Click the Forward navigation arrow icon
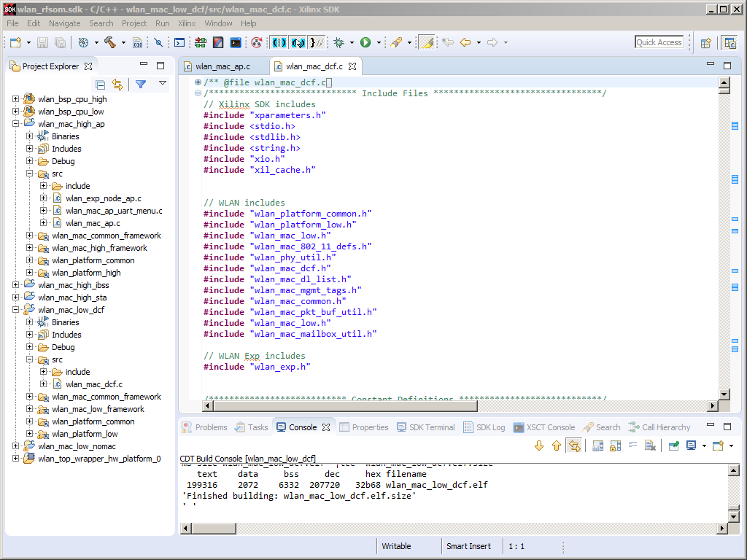 click(492, 42)
